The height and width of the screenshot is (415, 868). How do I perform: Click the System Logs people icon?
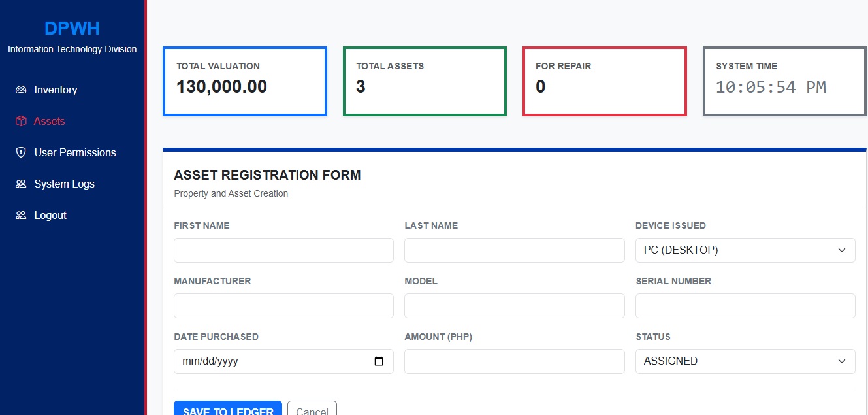click(21, 184)
